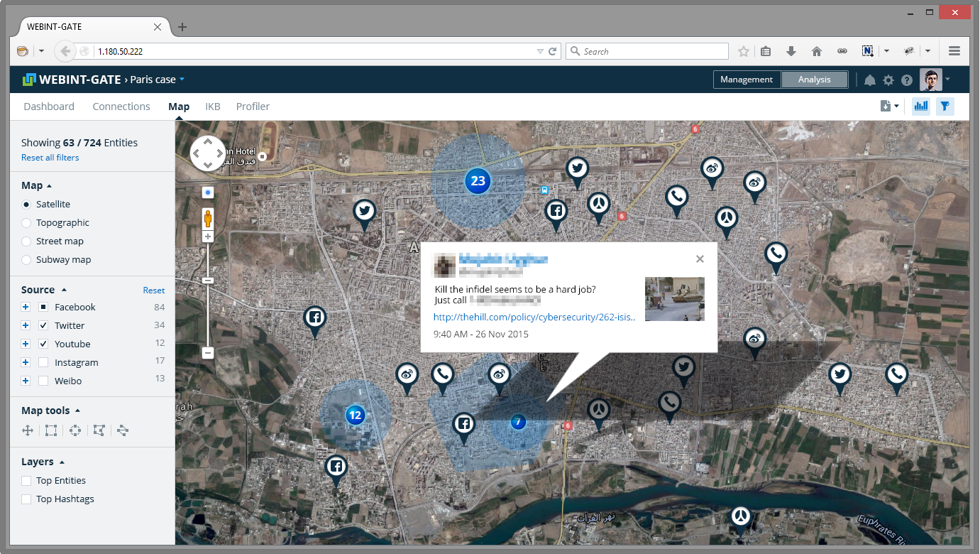Toggle the bar chart view icon
This screenshot has width=980, height=554.
(x=921, y=107)
